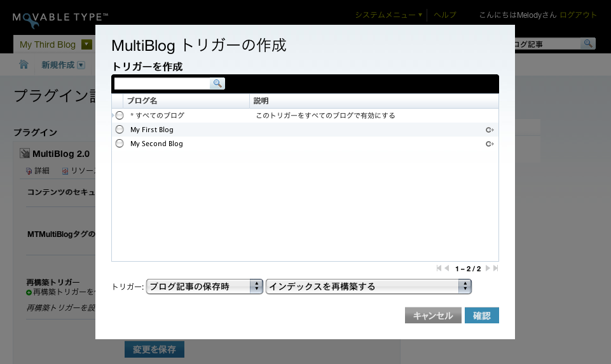Click the ブログ名 column header
The image size is (611, 364).
click(142, 101)
